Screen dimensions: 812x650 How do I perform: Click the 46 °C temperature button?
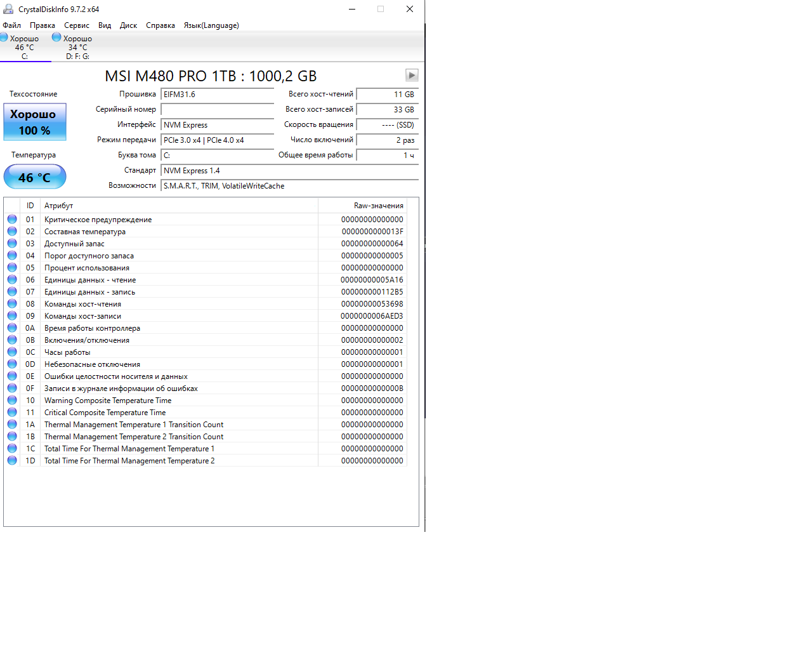(x=35, y=177)
